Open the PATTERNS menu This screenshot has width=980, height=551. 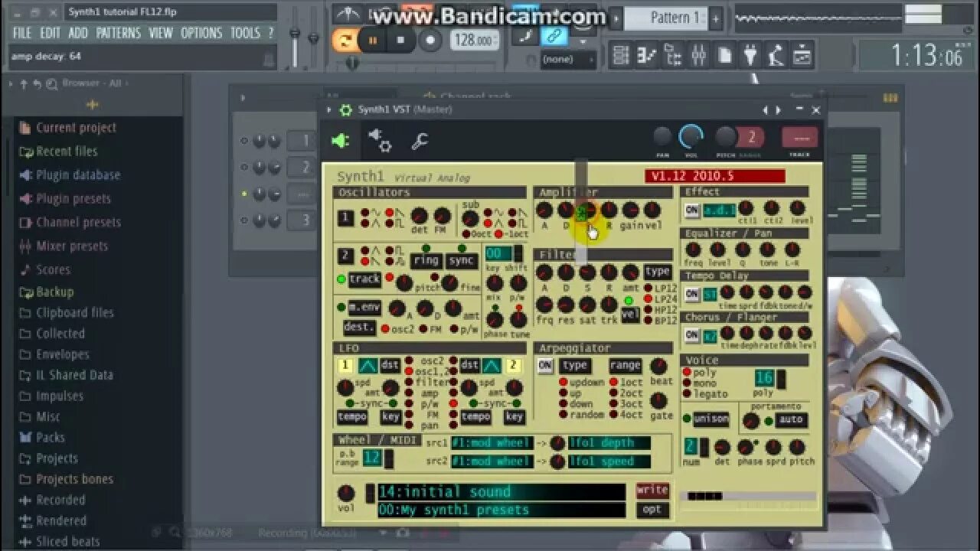pyautogui.click(x=118, y=33)
